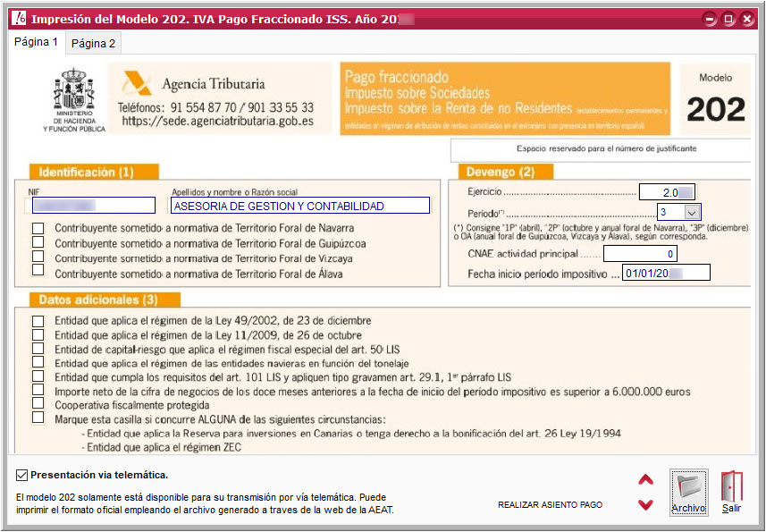Check Territorio Foral de Navarra checkbox
766x532 pixels.
[x=38, y=228]
